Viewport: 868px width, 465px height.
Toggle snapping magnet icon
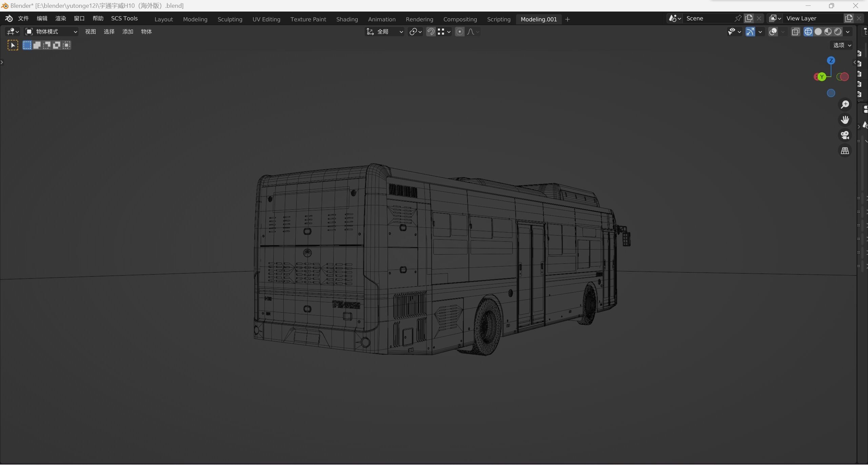click(431, 32)
